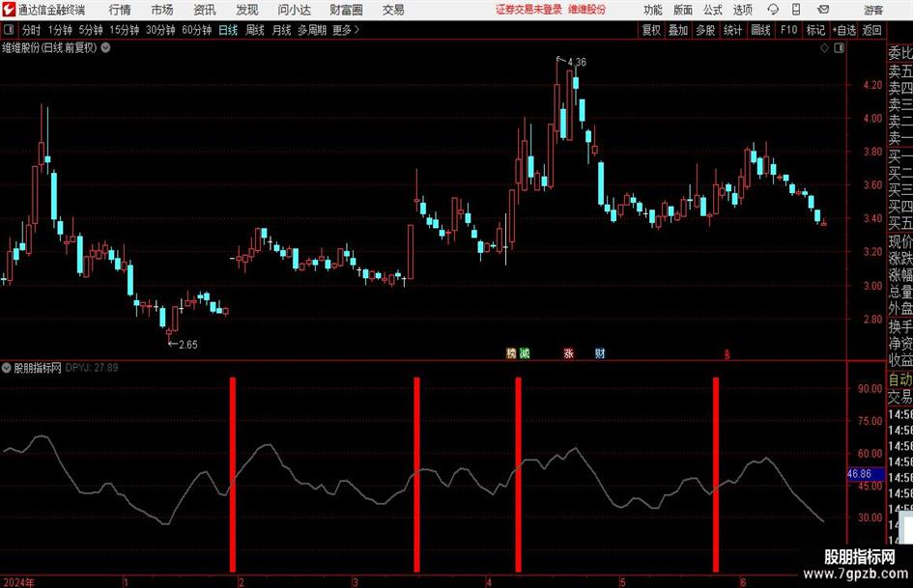The image size is (913, 588).
Task: Switch to 周线 weekly tab
Action: click(x=255, y=30)
